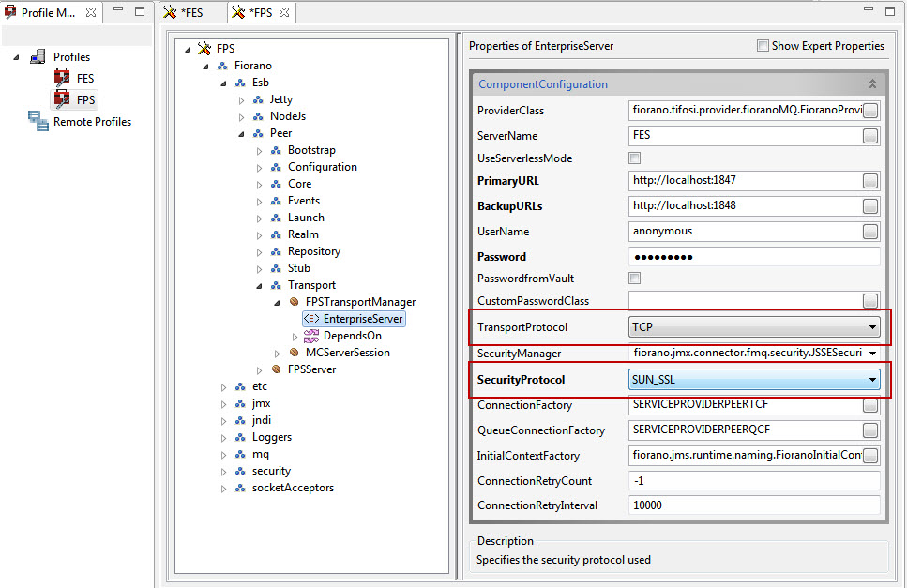The width and height of the screenshot is (907, 588).
Task: Toggle the PasswordfromVault checkbox
Action: (635, 279)
